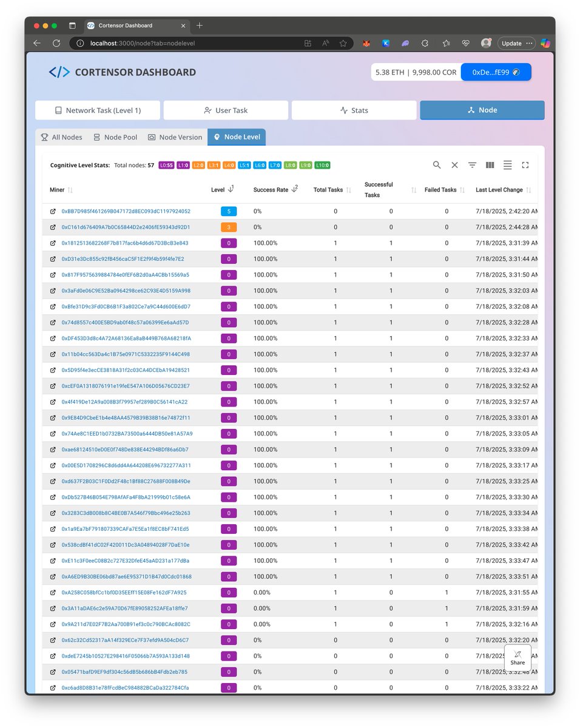Sort table by Successful Tasks
The width and height of the screenshot is (580, 728).
(x=414, y=190)
